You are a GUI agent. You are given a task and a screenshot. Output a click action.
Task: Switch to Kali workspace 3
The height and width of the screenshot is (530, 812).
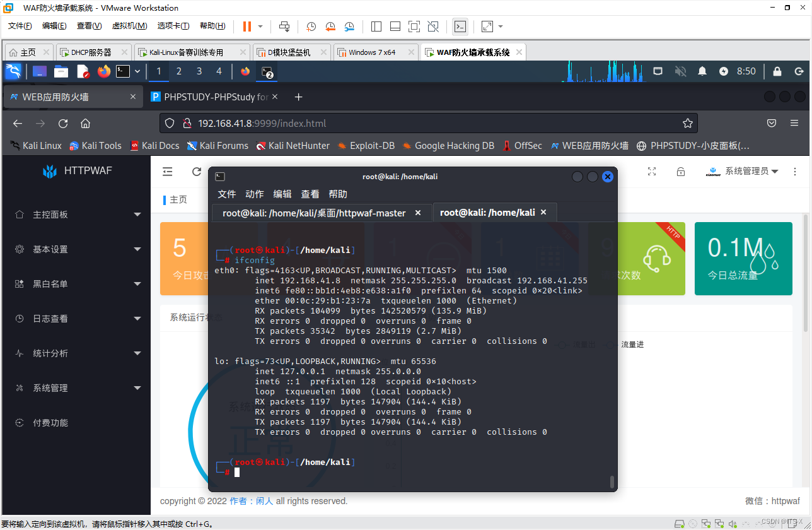[x=199, y=71]
